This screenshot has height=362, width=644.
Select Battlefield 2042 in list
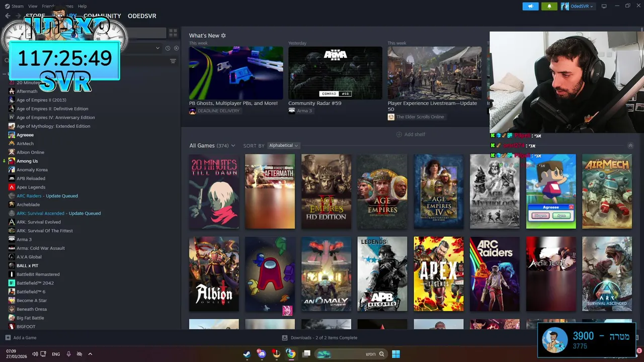click(x=35, y=283)
